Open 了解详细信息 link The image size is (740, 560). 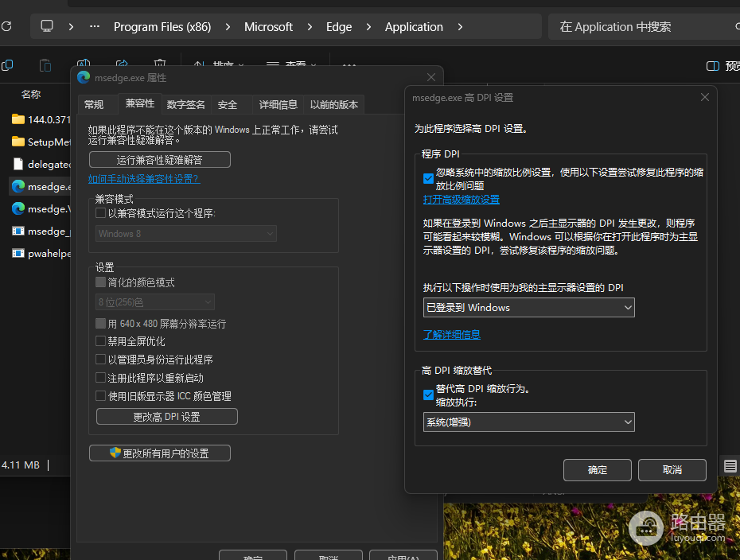[x=452, y=335]
